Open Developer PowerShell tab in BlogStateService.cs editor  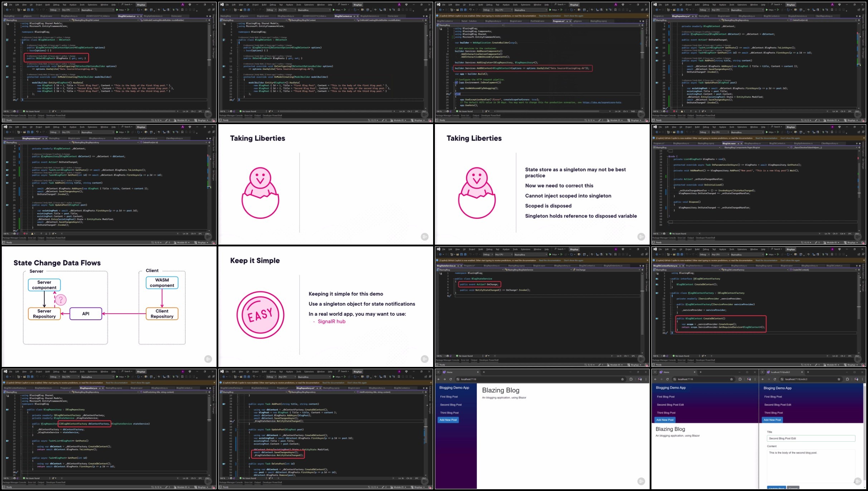[x=489, y=360]
